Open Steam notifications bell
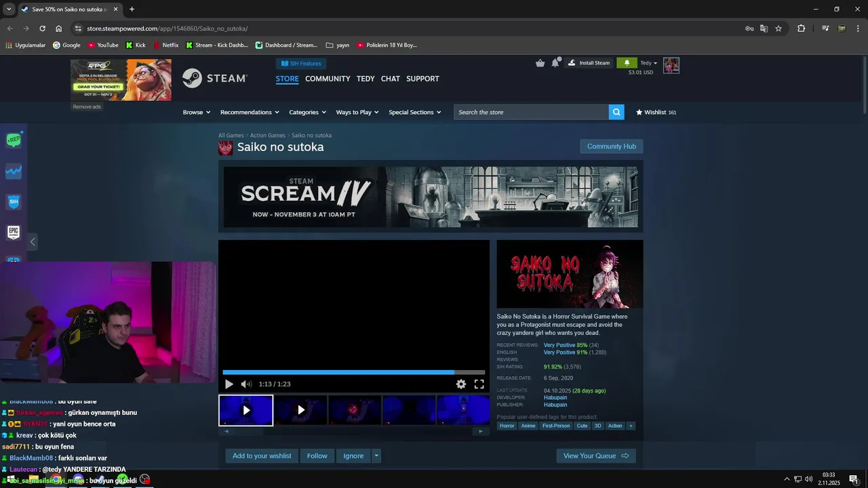 [555, 63]
